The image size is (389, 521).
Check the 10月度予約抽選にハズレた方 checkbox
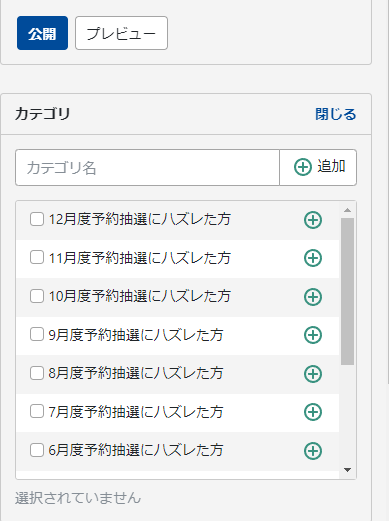pos(37,296)
